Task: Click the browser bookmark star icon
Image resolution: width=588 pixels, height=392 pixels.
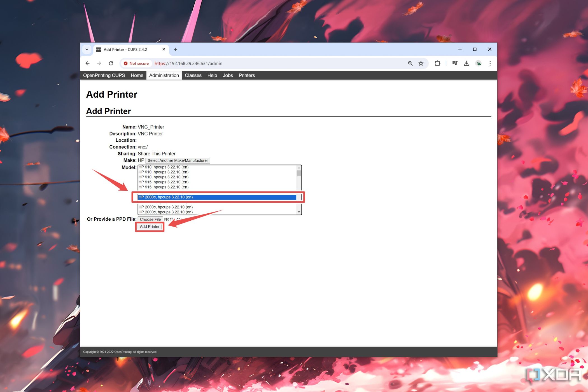Action: pos(421,63)
